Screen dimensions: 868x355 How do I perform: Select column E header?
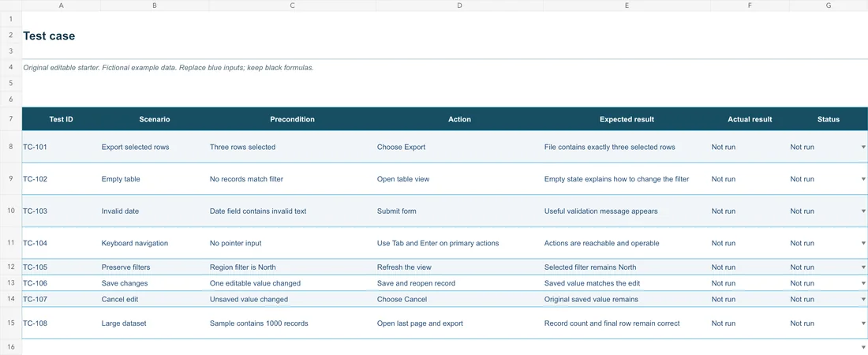pyautogui.click(x=627, y=6)
